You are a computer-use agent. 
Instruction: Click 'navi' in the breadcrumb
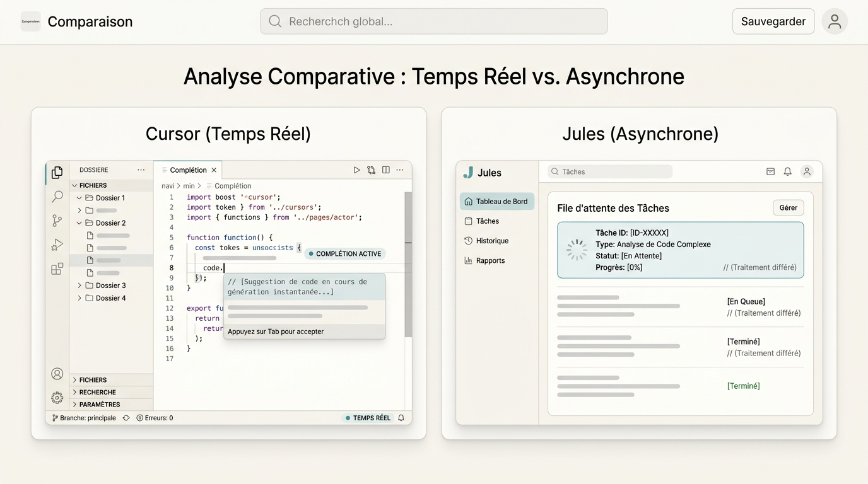point(168,186)
